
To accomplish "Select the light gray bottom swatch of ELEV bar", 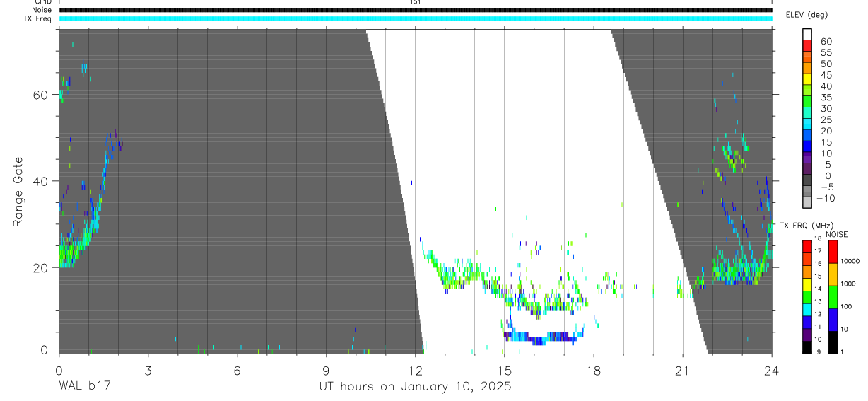I will coord(807,202).
